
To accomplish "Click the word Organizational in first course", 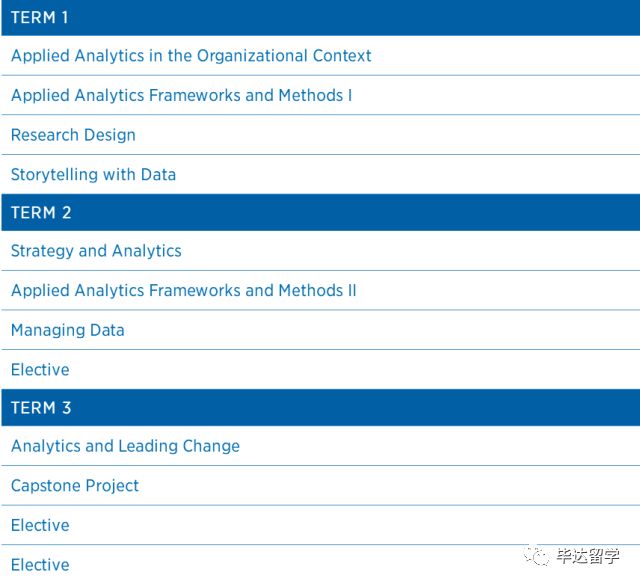I will coord(252,56).
